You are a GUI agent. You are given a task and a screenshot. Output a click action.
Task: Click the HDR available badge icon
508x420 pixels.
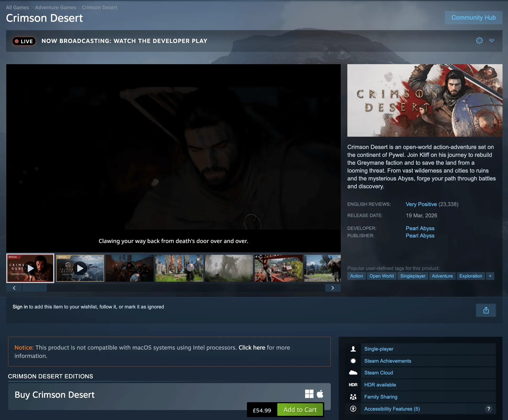[353, 385]
